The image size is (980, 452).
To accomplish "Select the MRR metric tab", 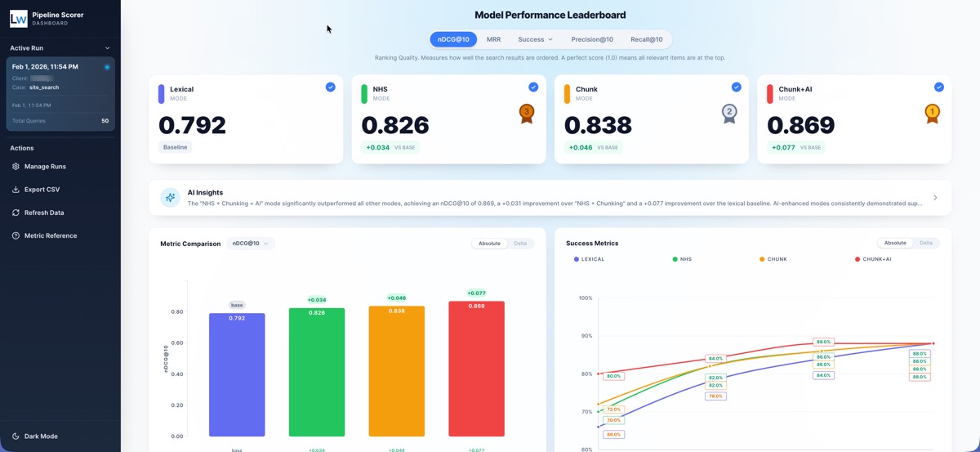I will click(x=494, y=39).
